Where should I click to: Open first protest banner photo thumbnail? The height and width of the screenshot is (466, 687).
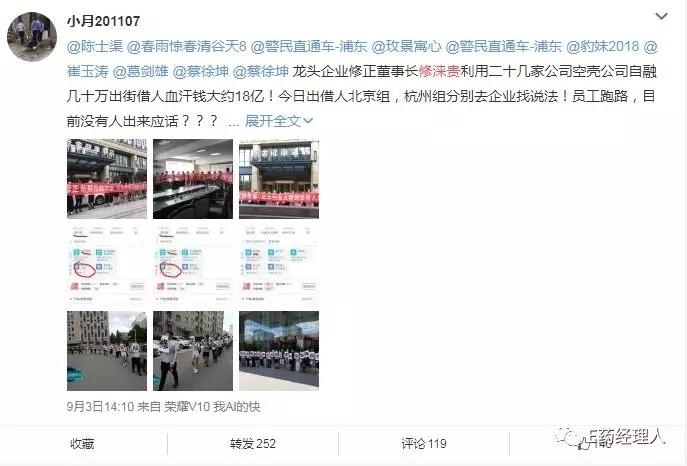pyautogui.click(x=107, y=179)
